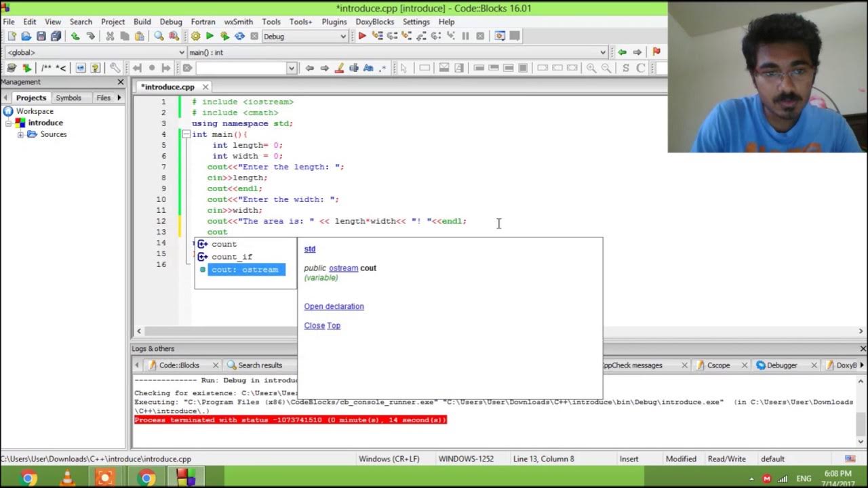The image size is (868, 488).
Task: Click the Zoom out magnifier icon
Action: click(606, 68)
